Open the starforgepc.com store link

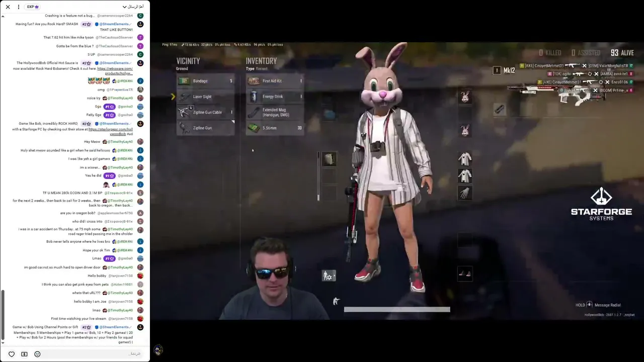pos(111,132)
